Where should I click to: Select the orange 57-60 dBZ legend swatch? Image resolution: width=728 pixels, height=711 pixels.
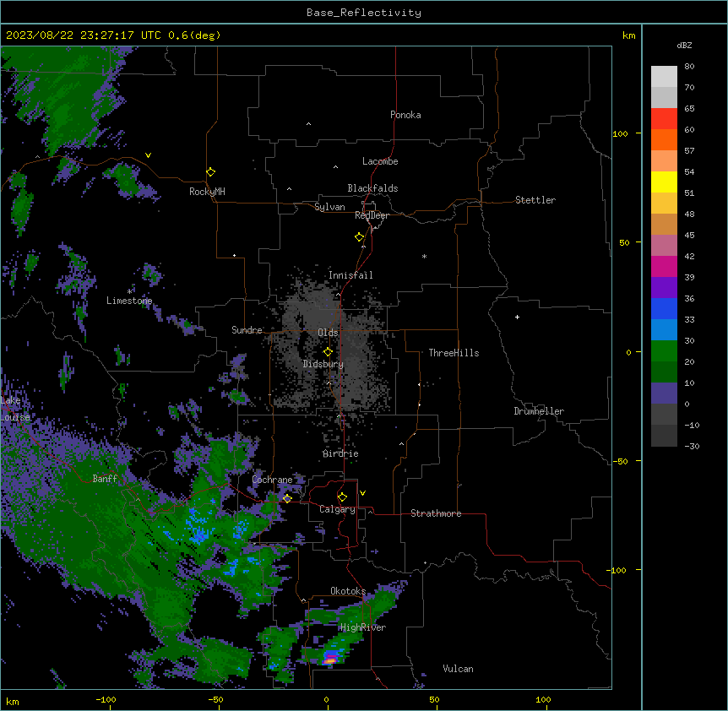[664, 139]
